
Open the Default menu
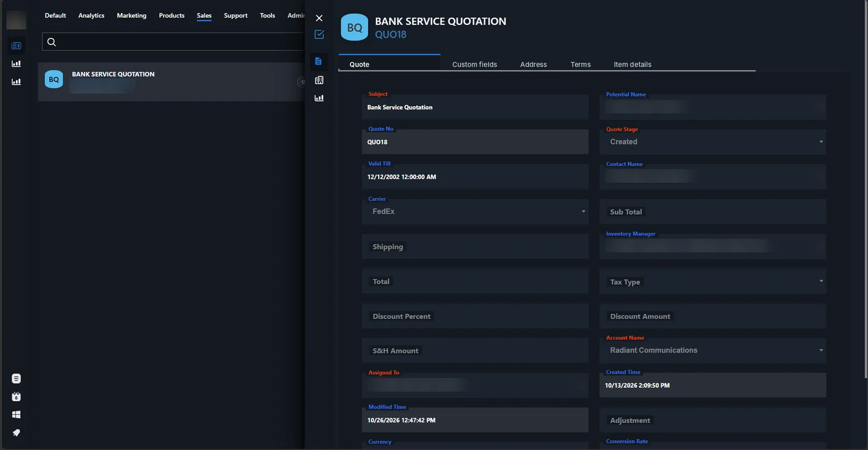coord(55,16)
